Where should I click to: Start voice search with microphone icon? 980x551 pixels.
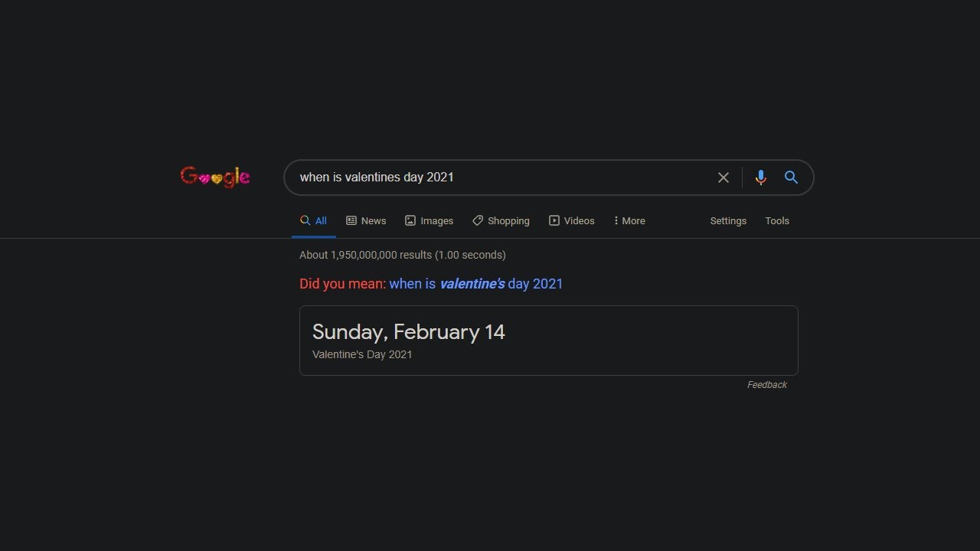[760, 178]
